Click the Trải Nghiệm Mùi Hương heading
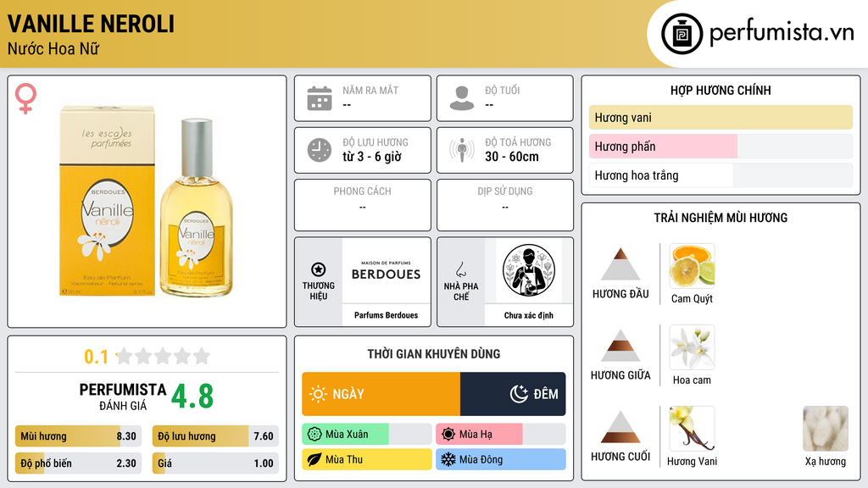The height and width of the screenshot is (488, 868). tap(721, 218)
